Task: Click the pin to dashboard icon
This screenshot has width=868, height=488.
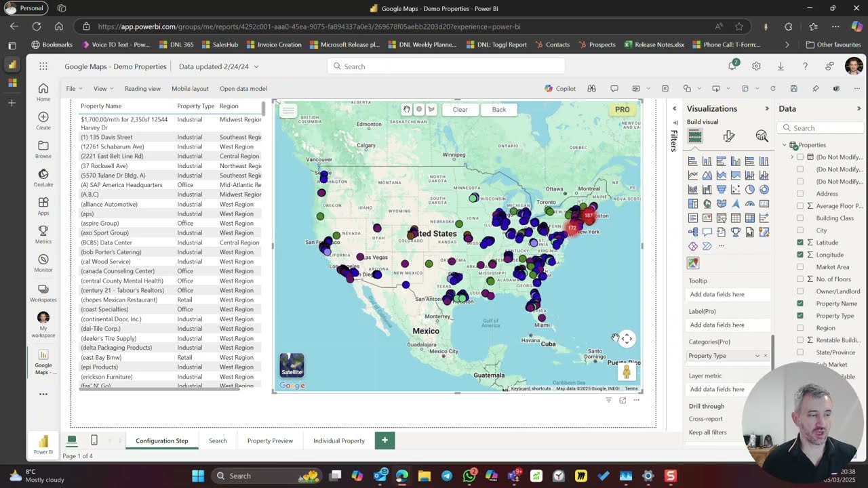Action: coord(815,89)
